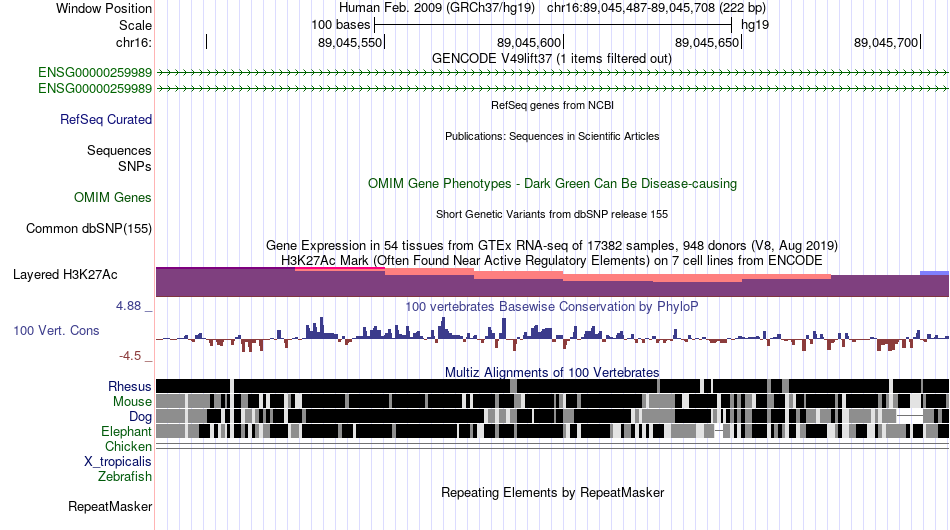The image size is (950, 530).
Task: Click the -4.5 conservation scale value
Action: pyautogui.click(x=130, y=356)
